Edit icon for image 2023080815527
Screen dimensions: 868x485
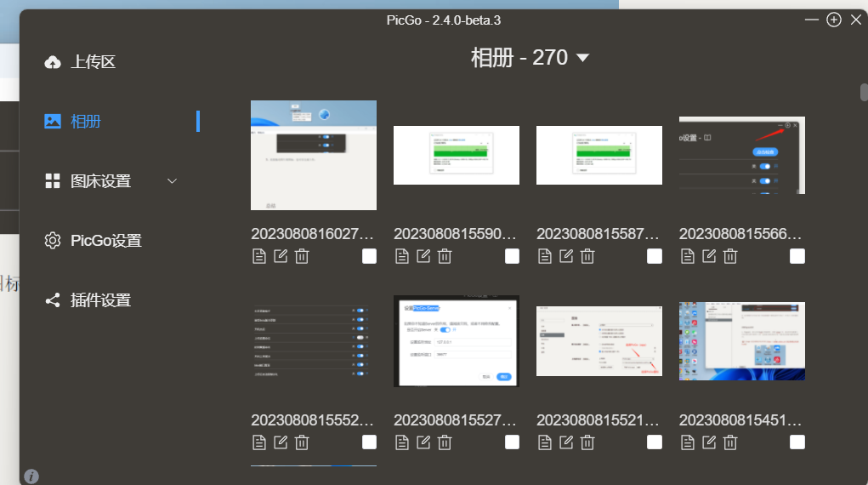tap(423, 442)
